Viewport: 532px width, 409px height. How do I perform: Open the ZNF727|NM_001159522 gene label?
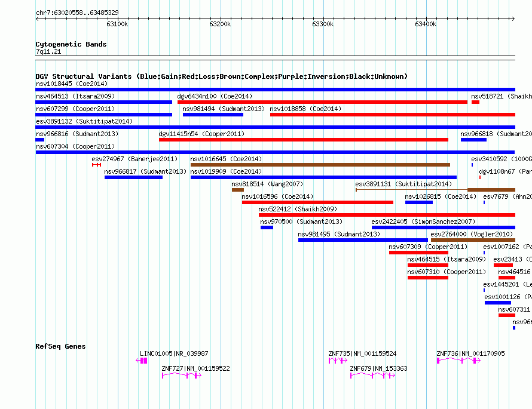pyautogui.click(x=196, y=368)
